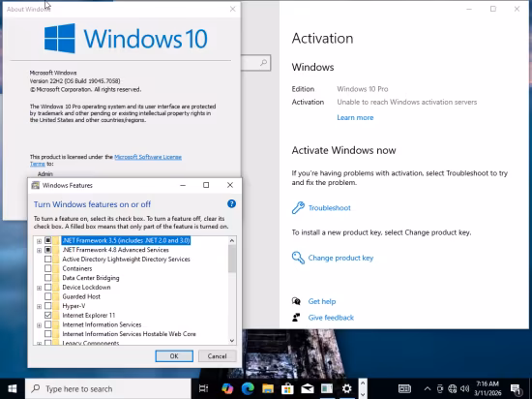The image size is (532, 399).
Task: Expand the .NET Framework 3.5 tree node
Action: click(39, 241)
